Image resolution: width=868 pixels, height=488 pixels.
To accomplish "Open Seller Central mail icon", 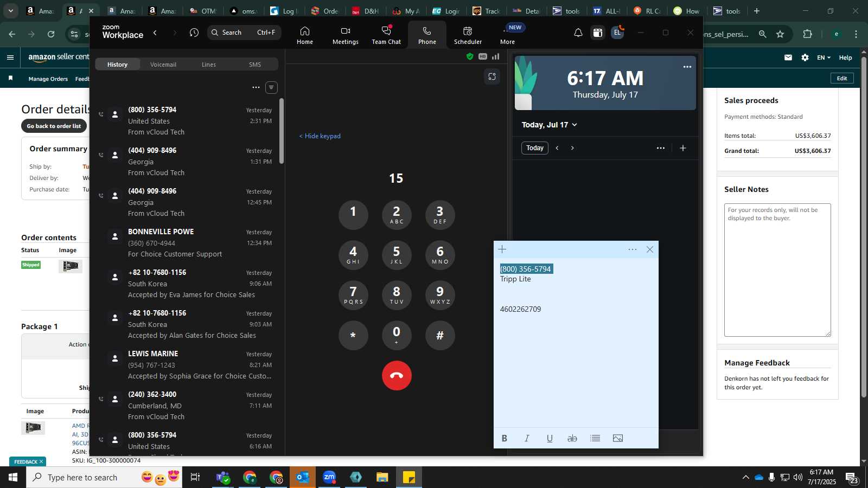I will pyautogui.click(x=788, y=57).
